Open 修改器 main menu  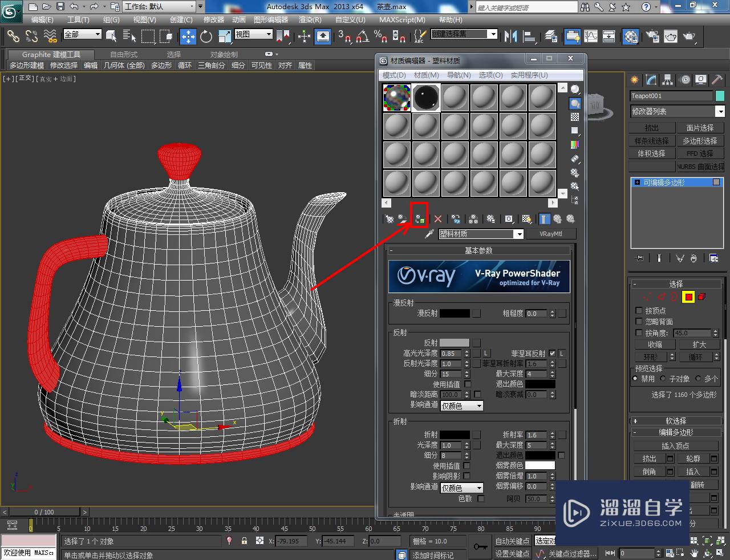(x=214, y=19)
